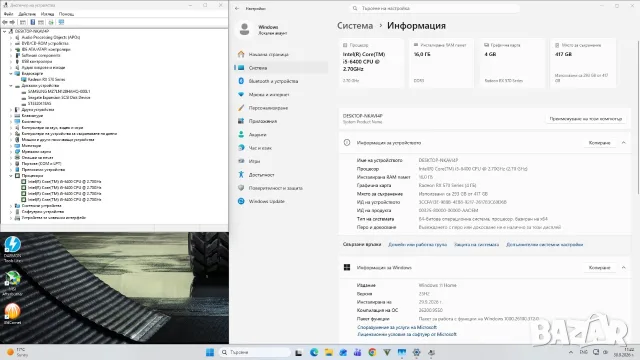The width and height of the screenshot is (640, 360).
Task: Show hidden system tray icons chevron
Action: coord(571,352)
